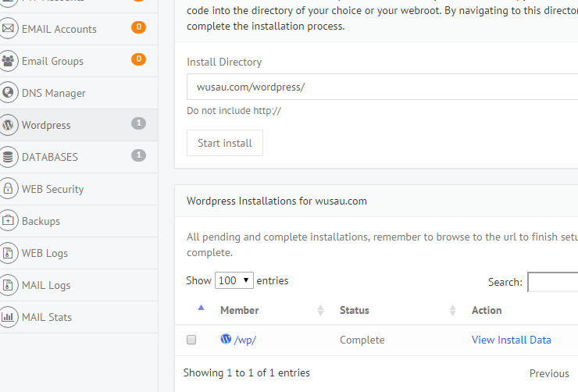
Task: Click the Backups icon in sidebar
Action: 8,221
